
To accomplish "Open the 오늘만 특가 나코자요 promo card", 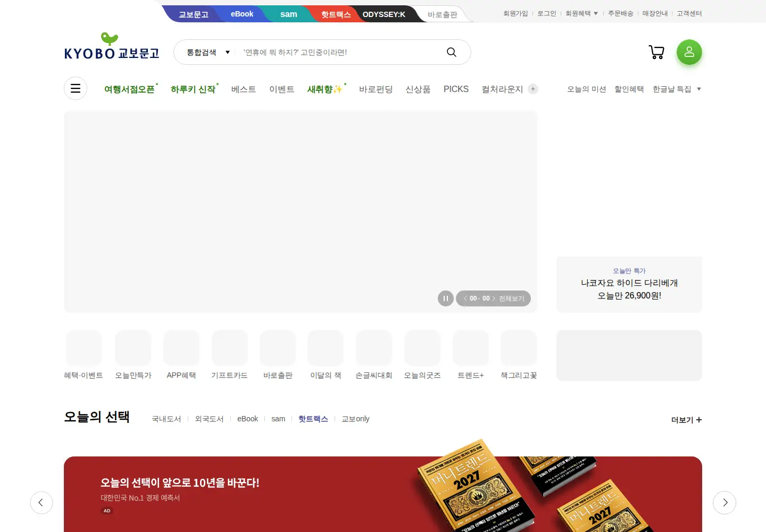I will click(629, 284).
